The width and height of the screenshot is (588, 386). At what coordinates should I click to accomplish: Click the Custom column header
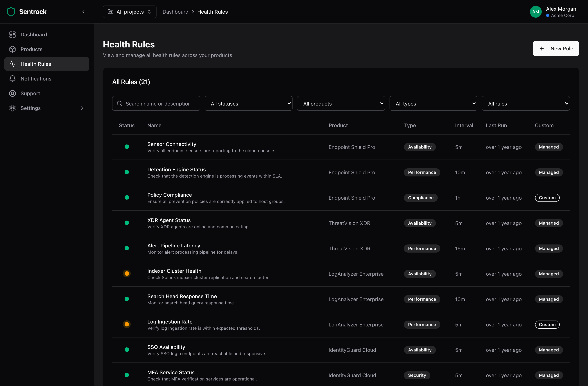click(x=544, y=125)
